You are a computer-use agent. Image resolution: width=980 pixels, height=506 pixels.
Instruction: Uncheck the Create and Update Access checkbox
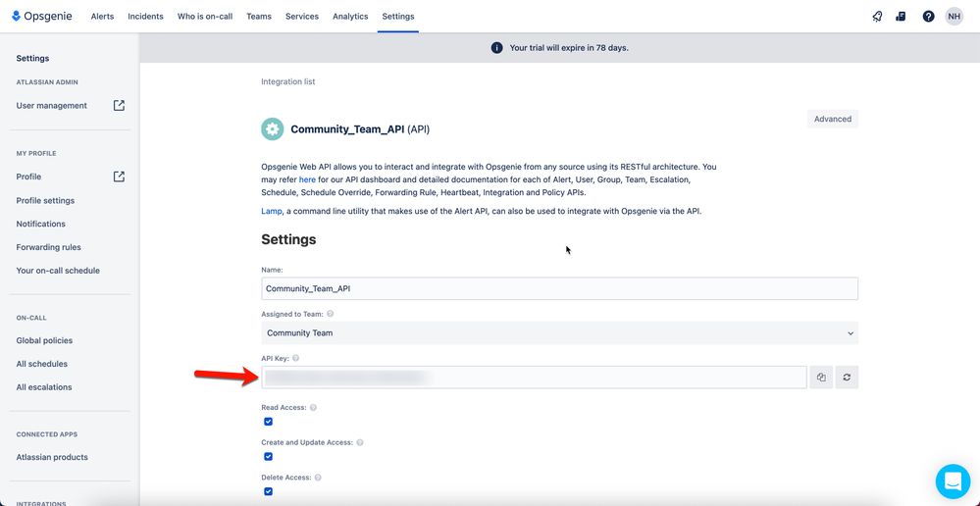pos(268,457)
